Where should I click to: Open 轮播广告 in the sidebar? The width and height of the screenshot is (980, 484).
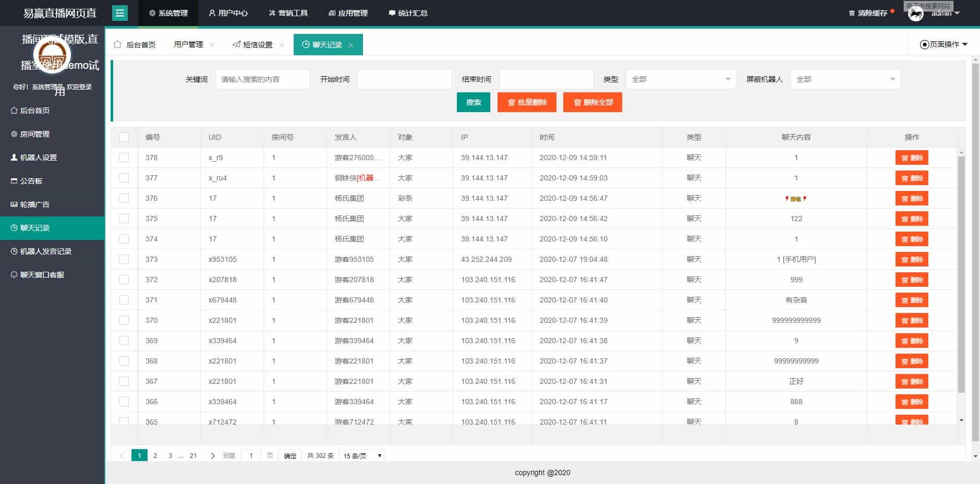coord(52,204)
